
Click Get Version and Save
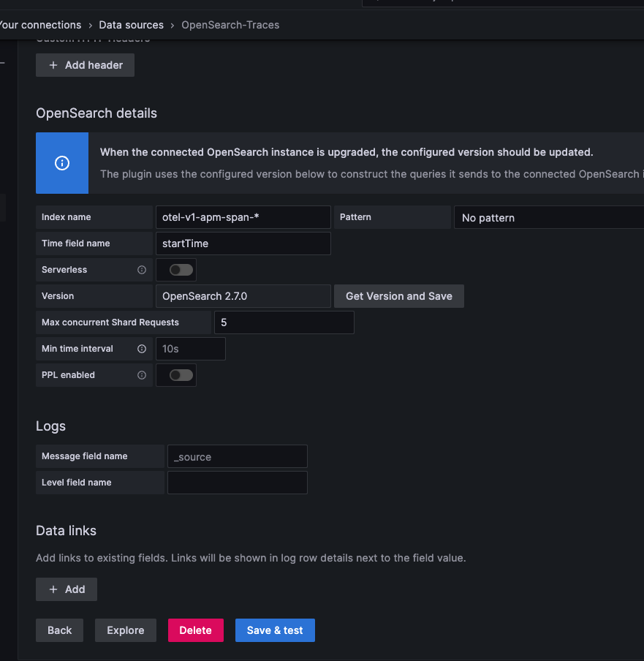[398, 296]
